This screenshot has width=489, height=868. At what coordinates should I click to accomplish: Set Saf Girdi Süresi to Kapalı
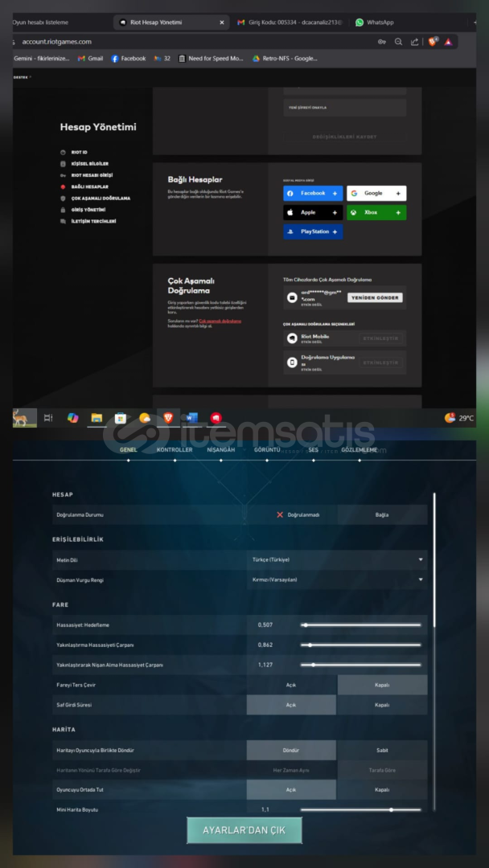tap(382, 705)
